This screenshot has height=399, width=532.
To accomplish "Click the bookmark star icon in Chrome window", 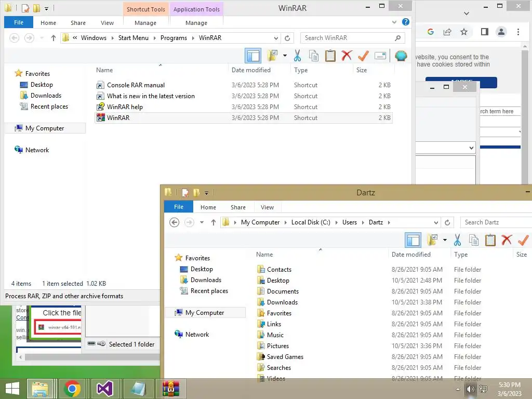I will pos(464,32).
